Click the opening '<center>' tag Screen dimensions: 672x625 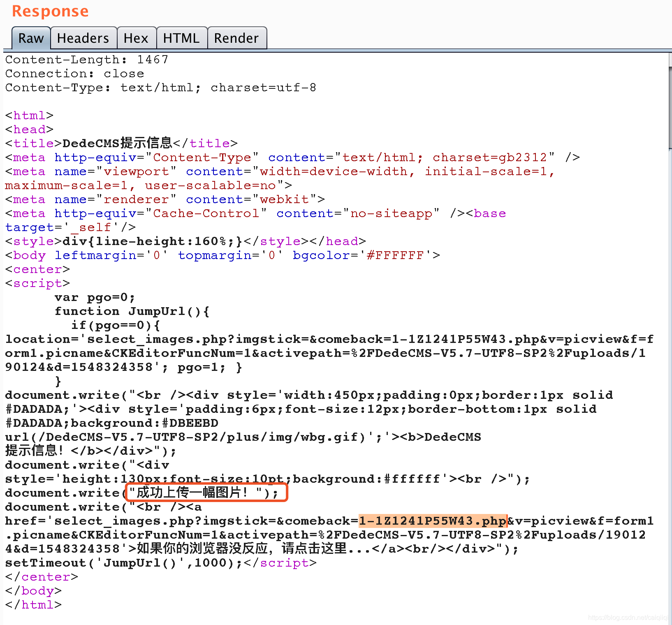(x=37, y=269)
